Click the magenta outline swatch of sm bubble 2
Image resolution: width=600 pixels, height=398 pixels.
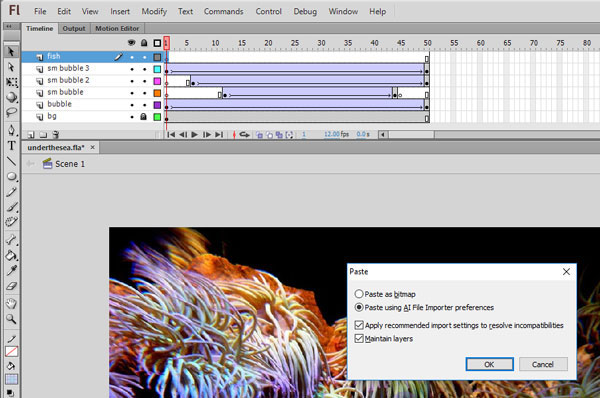(x=157, y=81)
